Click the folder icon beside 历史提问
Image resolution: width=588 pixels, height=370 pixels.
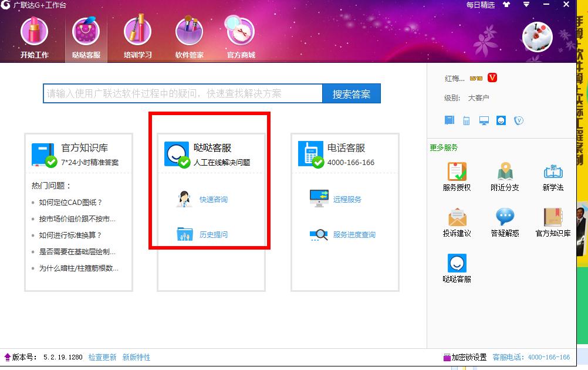[184, 234]
